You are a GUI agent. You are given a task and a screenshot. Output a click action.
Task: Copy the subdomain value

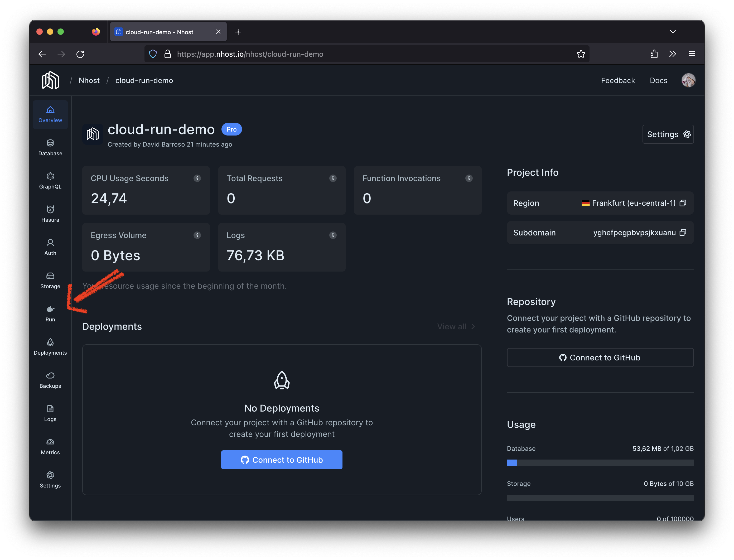point(683,233)
